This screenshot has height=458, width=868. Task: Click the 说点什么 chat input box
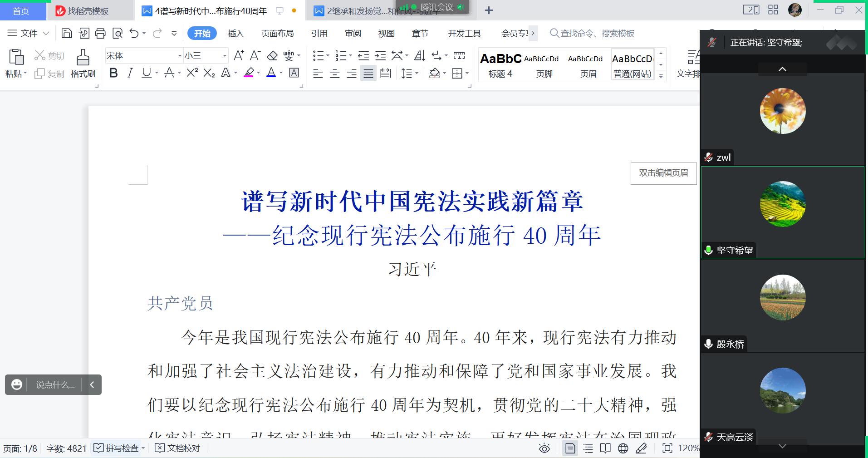coord(55,385)
